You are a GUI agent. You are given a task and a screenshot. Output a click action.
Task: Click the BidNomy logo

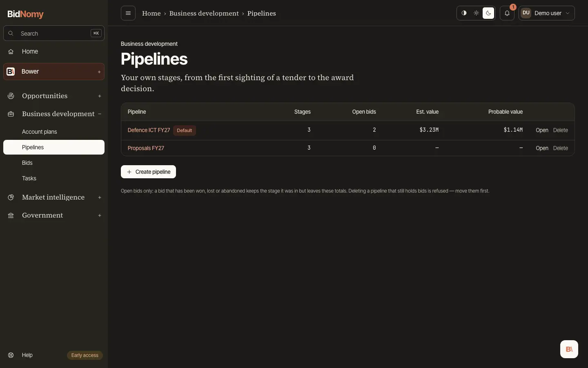pyautogui.click(x=25, y=14)
